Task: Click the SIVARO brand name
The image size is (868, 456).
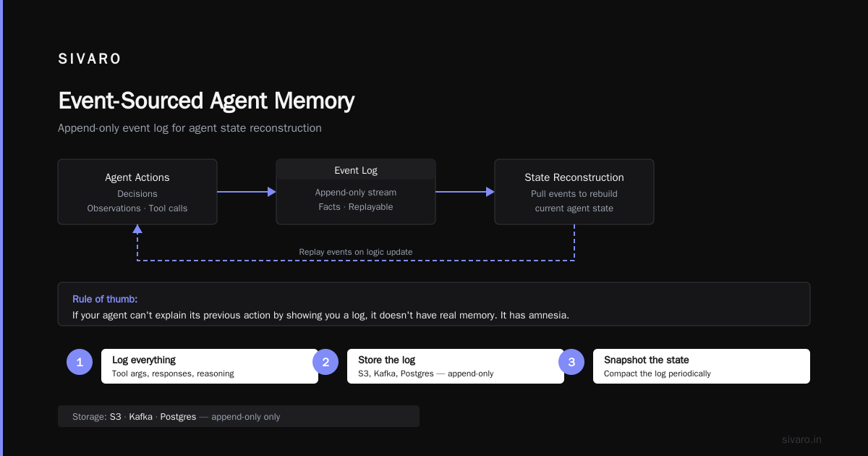Action: [90, 59]
